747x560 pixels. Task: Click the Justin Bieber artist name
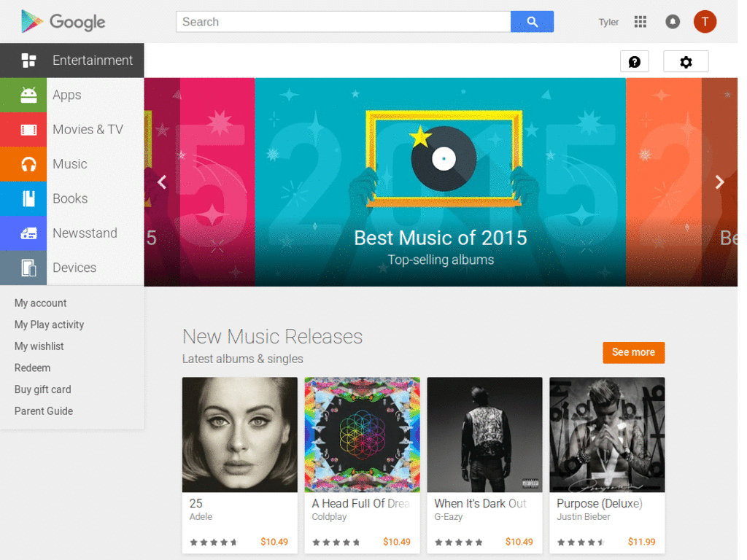[583, 517]
